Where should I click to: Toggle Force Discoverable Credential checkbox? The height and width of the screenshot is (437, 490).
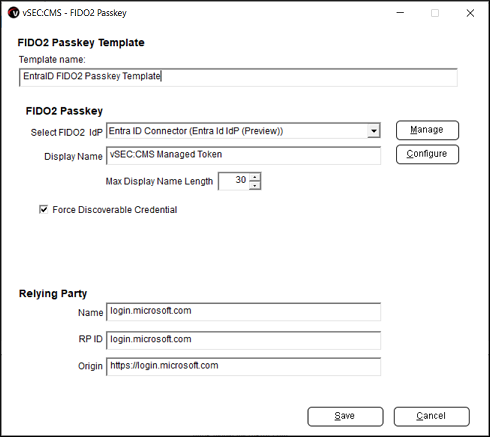[x=43, y=210]
